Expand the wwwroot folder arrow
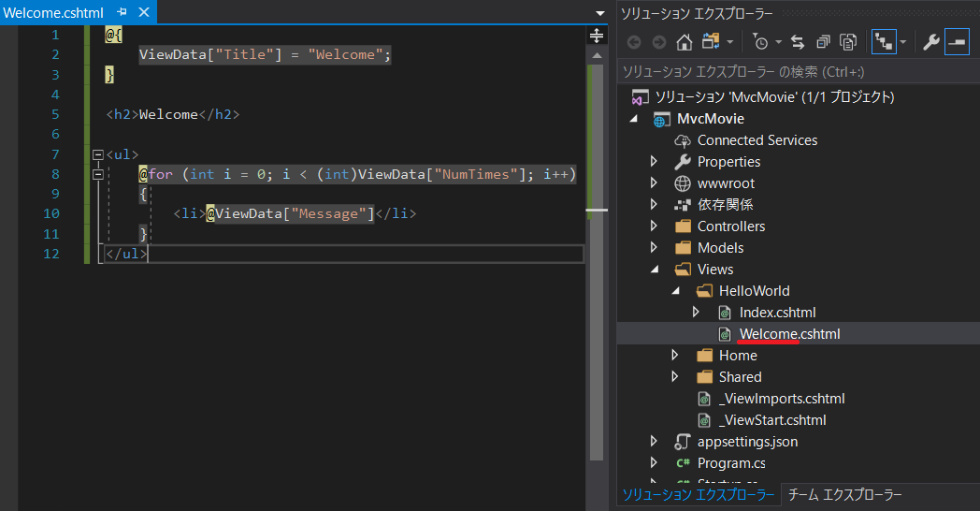Viewport: 980px width, 511px height. point(655,183)
